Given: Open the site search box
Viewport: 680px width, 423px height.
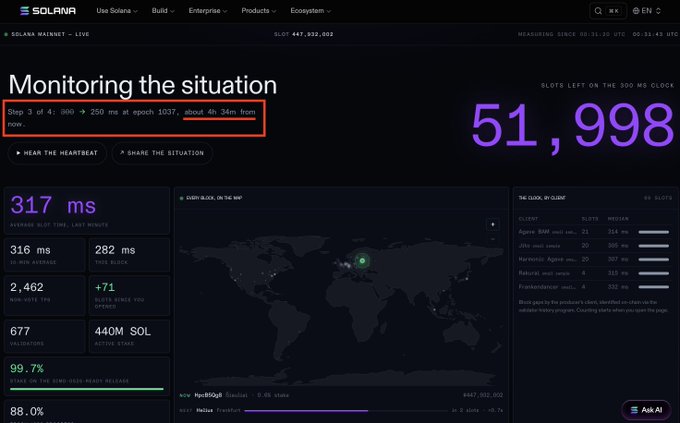Looking at the screenshot, I should (x=608, y=11).
